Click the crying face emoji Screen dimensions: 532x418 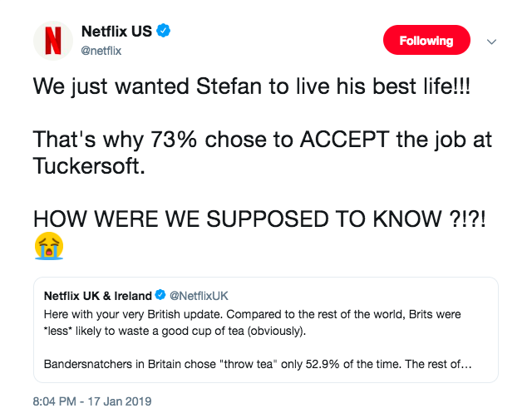pyautogui.click(x=49, y=245)
